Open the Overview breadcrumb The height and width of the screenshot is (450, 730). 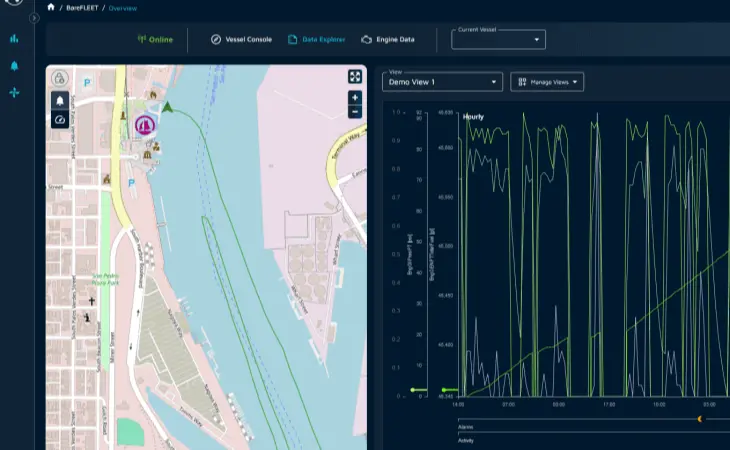tap(122, 8)
